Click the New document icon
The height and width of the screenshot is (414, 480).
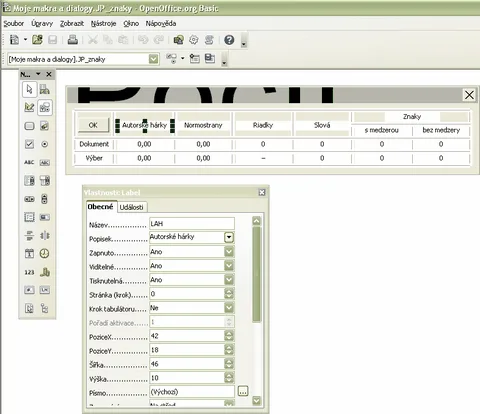pyautogui.click(x=14, y=40)
